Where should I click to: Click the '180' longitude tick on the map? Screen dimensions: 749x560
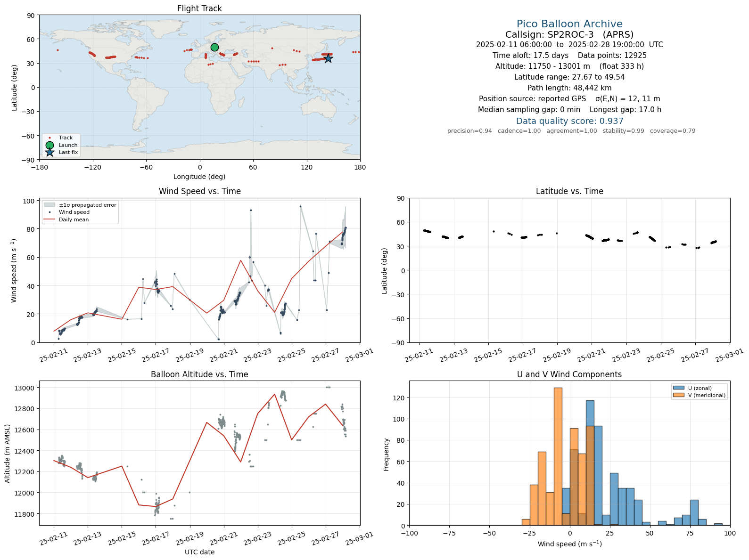point(360,167)
